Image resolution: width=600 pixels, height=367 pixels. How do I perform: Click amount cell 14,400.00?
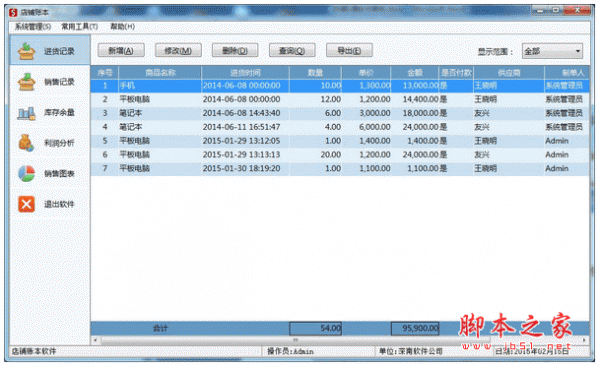(420, 99)
